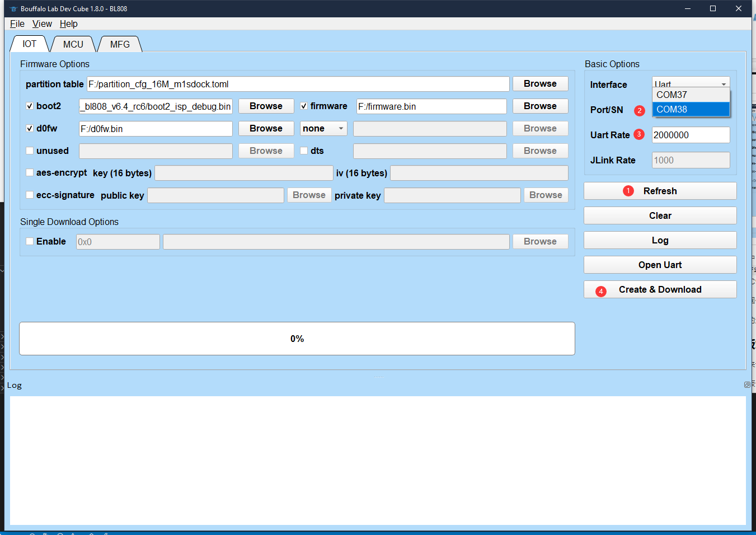Open the Interface dropdown
756x535 pixels.
click(x=691, y=82)
